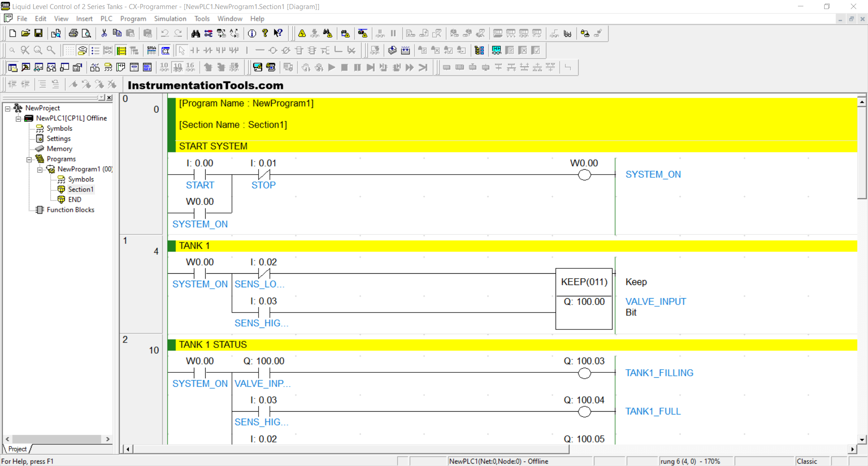
Task: Select Function Blocks in project tree
Action: [x=70, y=210]
